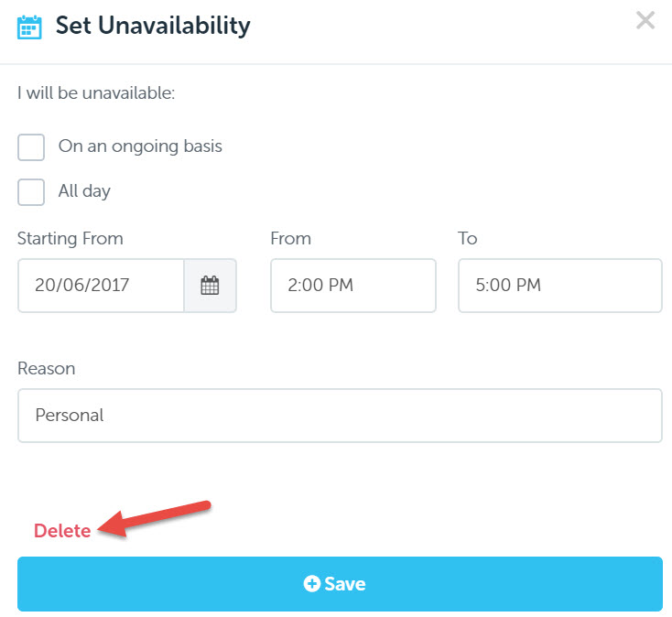Tick the All day checkbox
Screen dimensions: 672x617
point(31,192)
